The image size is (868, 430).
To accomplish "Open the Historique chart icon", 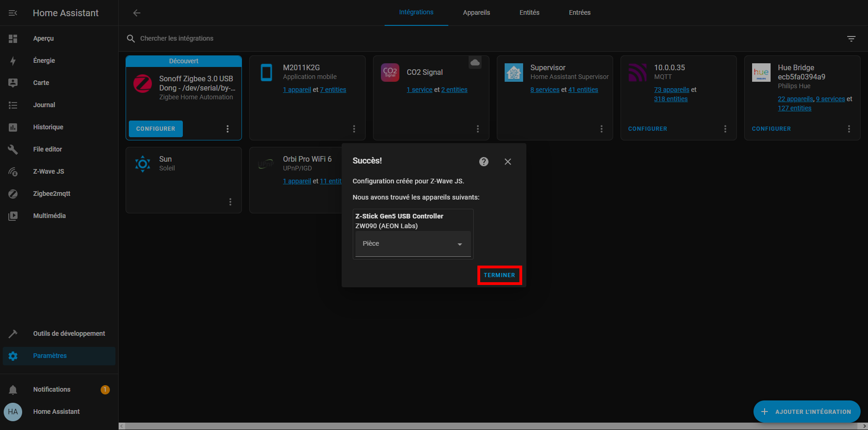I will coord(13,127).
